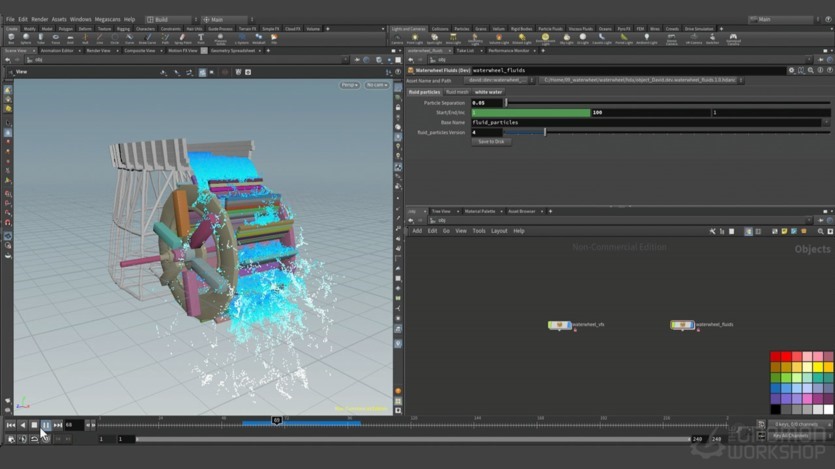Select the Sphere shelf tool
The height and width of the screenshot is (469, 835).
(x=26, y=38)
